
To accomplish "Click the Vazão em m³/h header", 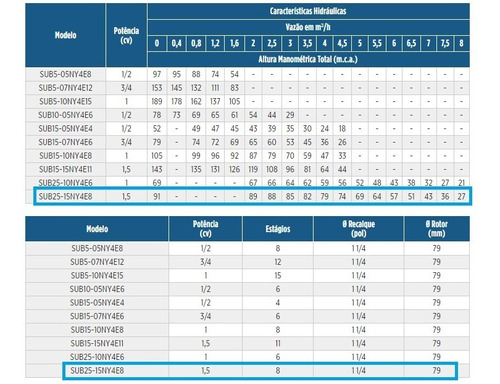I will click(308, 27).
